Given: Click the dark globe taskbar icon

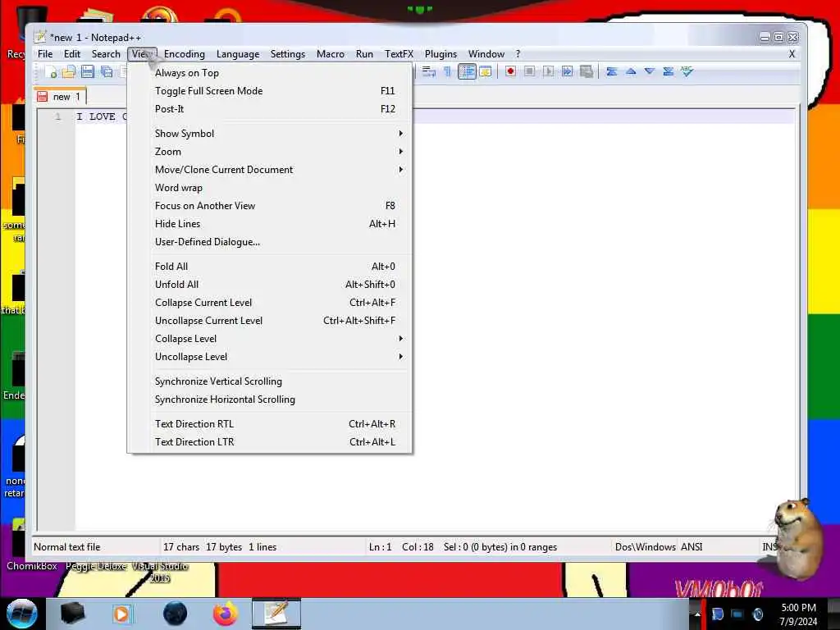Looking at the screenshot, I should coord(175,614).
